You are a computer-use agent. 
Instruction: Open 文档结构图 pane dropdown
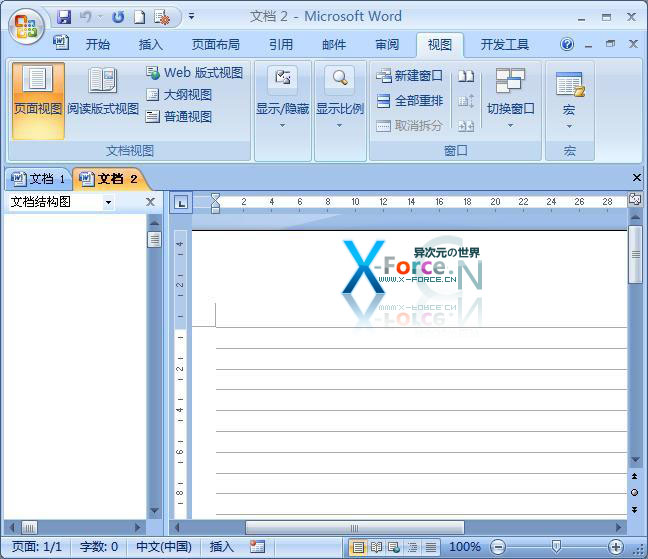tap(108, 202)
